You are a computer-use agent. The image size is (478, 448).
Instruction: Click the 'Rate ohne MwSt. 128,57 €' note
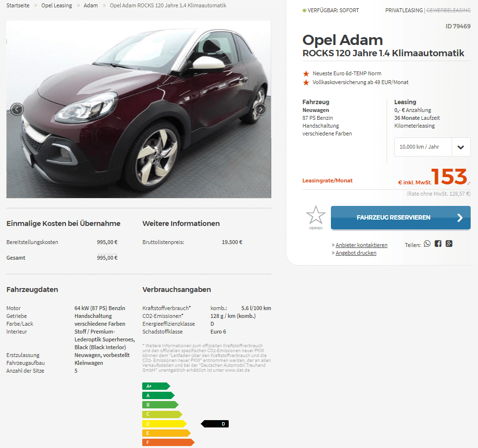[x=438, y=194]
